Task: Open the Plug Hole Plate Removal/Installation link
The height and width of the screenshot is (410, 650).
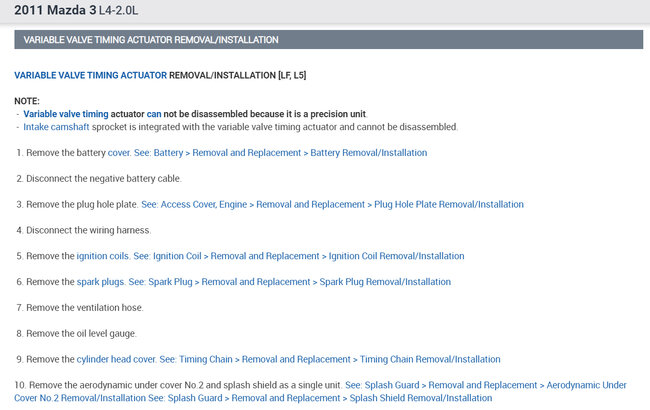Action: 332,204
